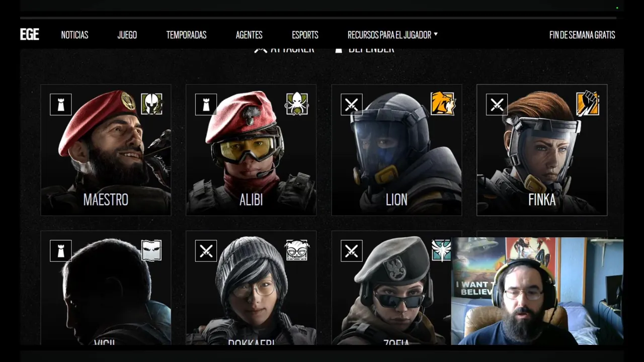This screenshot has height=362, width=644.
Task: Toggle the Attacker filter
Action: point(284,49)
